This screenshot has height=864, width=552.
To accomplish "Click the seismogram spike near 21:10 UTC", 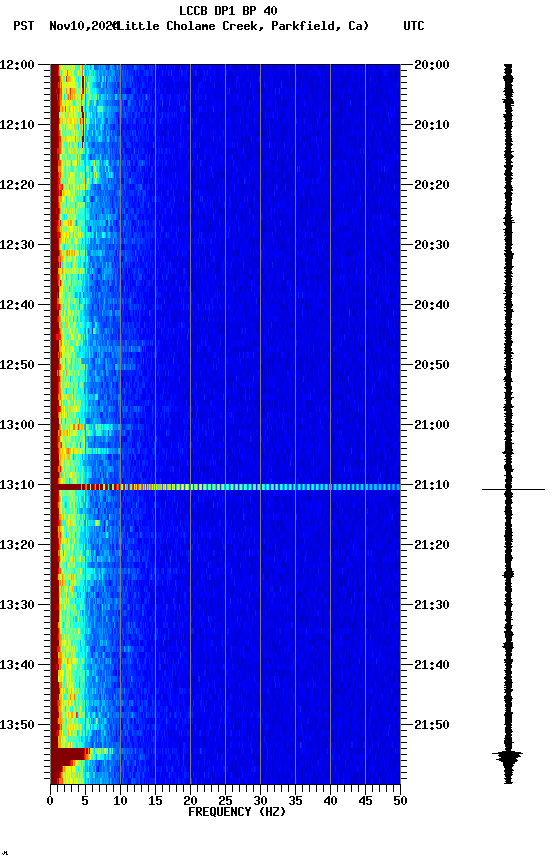I will 513,489.
